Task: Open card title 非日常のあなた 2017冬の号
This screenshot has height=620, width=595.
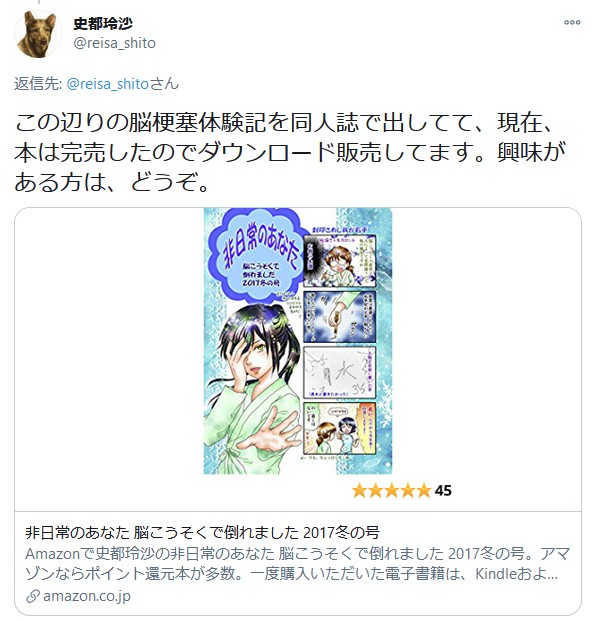Action: tap(202, 533)
